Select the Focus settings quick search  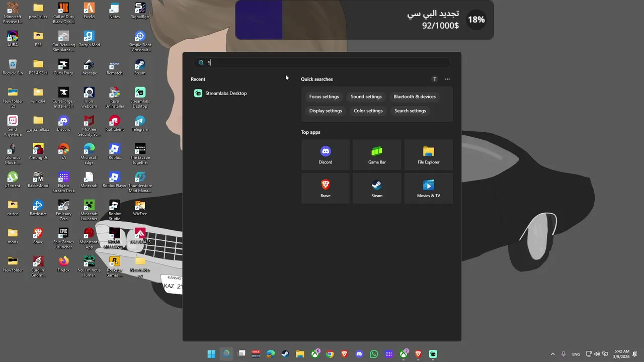324,97
